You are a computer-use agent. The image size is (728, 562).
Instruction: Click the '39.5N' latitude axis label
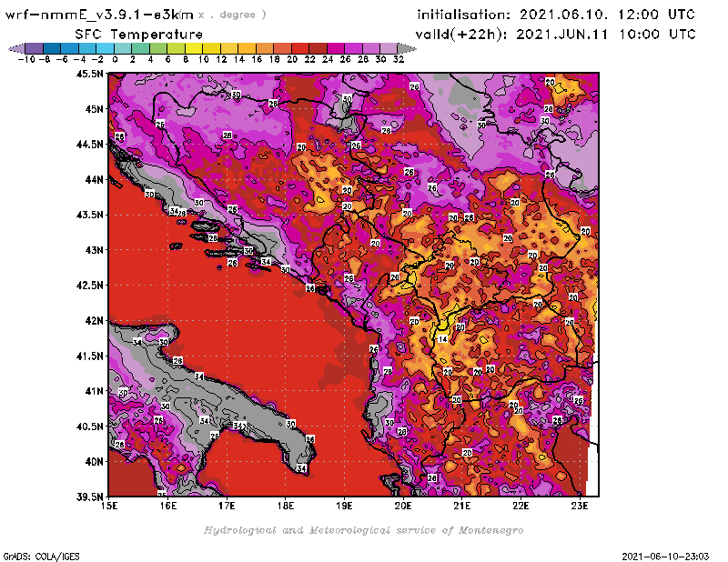89,497
